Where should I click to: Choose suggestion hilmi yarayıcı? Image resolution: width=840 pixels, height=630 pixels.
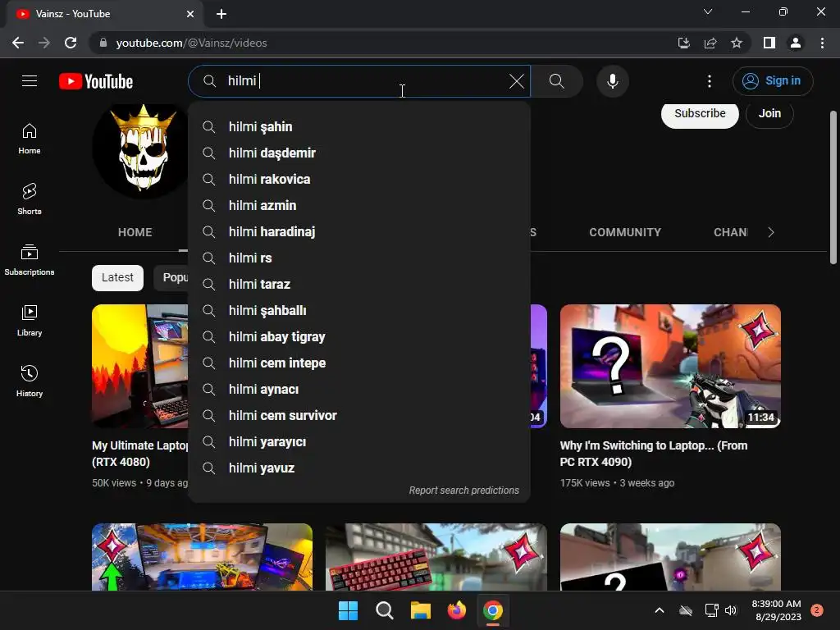tap(359, 442)
